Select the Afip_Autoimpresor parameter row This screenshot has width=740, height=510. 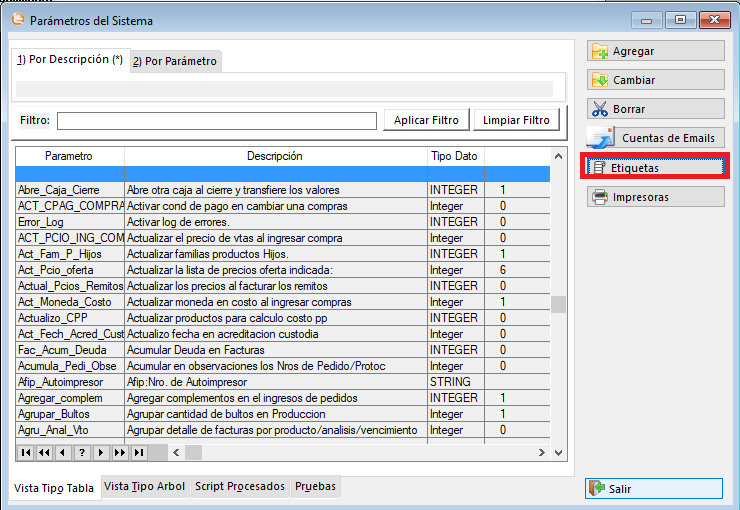tap(70, 382)
